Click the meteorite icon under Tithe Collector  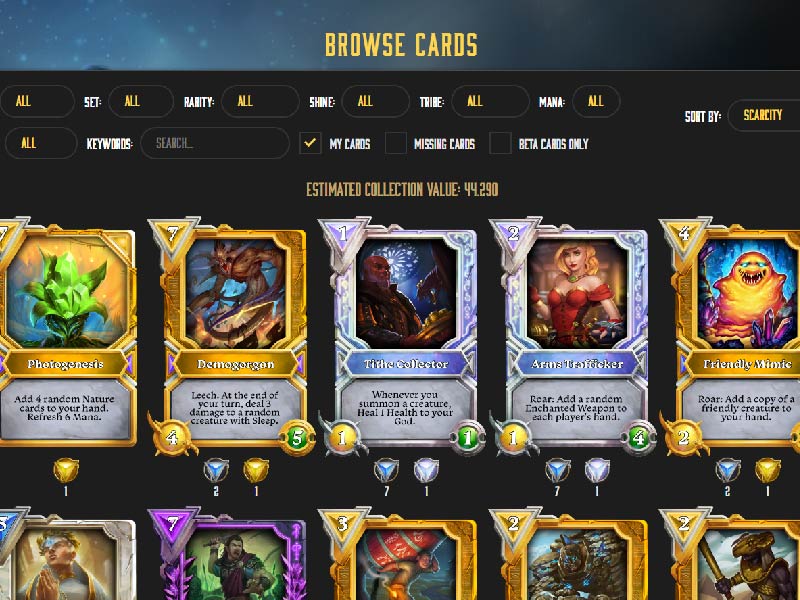tap(426, 470)
